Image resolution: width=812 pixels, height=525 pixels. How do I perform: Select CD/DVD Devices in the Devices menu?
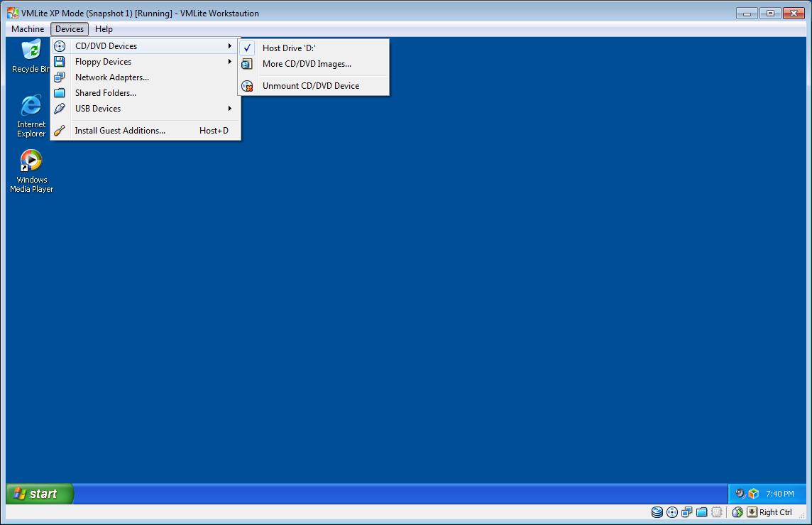click(x=145, y=46)
